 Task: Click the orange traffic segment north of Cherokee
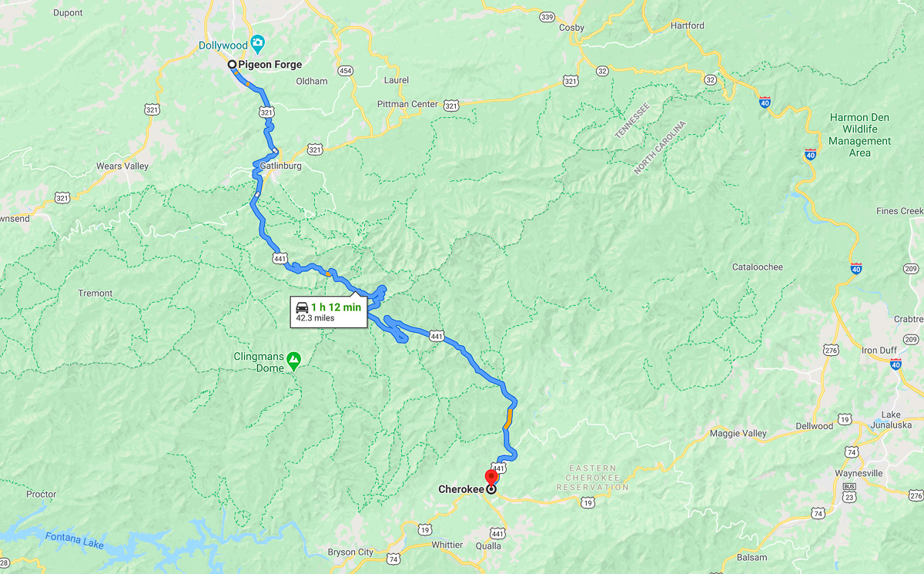(507, 421)
